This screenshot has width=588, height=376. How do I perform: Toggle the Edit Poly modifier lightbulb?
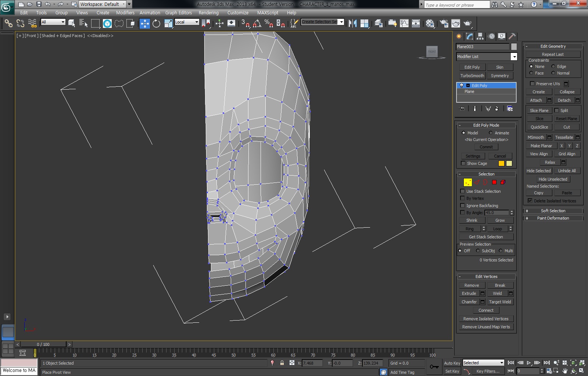pyautogui.click(x=462, y=86)
